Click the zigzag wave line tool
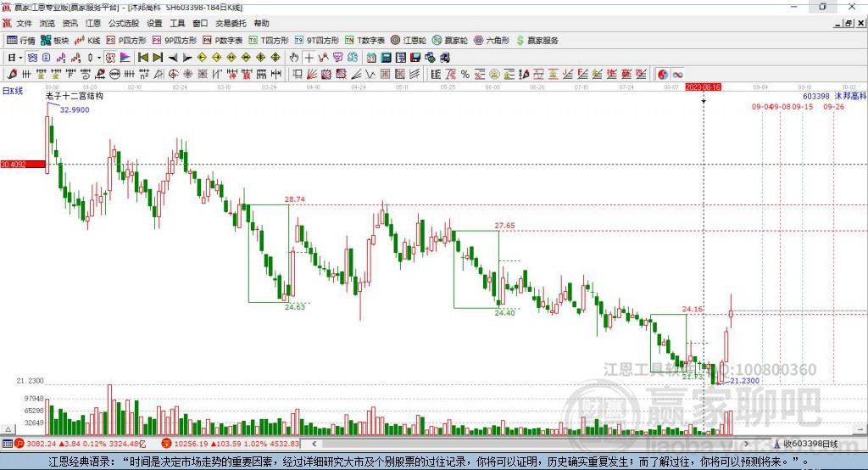The height and width of the screenshot is (470, 868). point(370,75)
